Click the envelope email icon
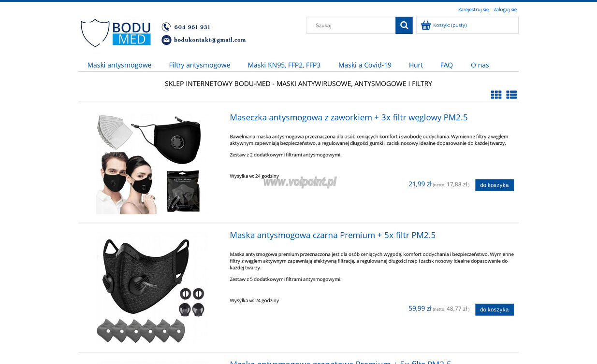 coord(166,40)
